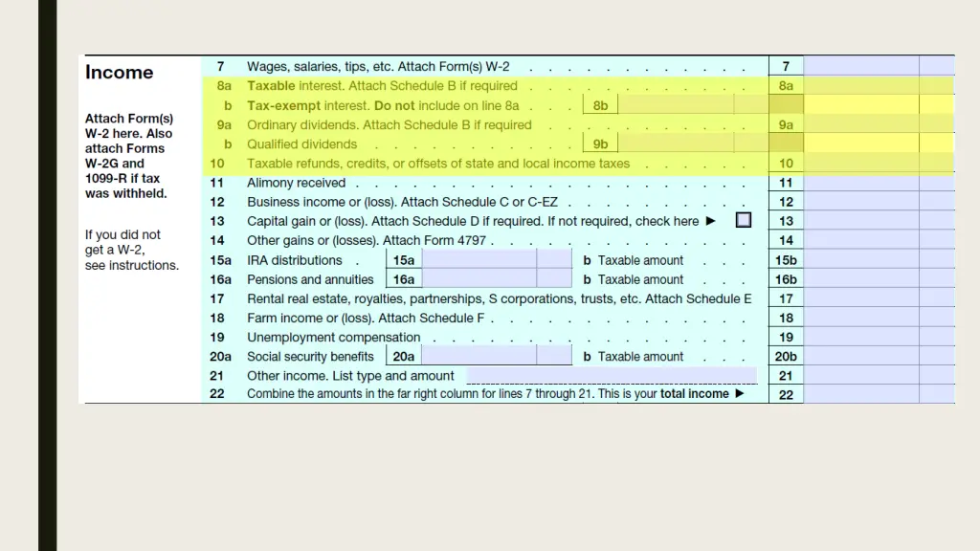Select the 20a social security benefits entry box
The height and width of the screenshot is (551, 980).
[479, 356]
